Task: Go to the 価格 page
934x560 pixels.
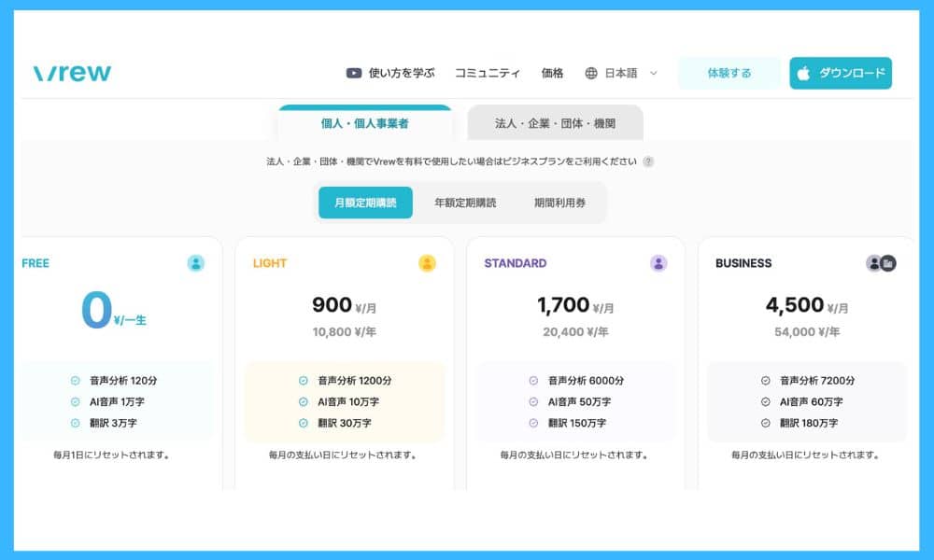Action: 552,73
